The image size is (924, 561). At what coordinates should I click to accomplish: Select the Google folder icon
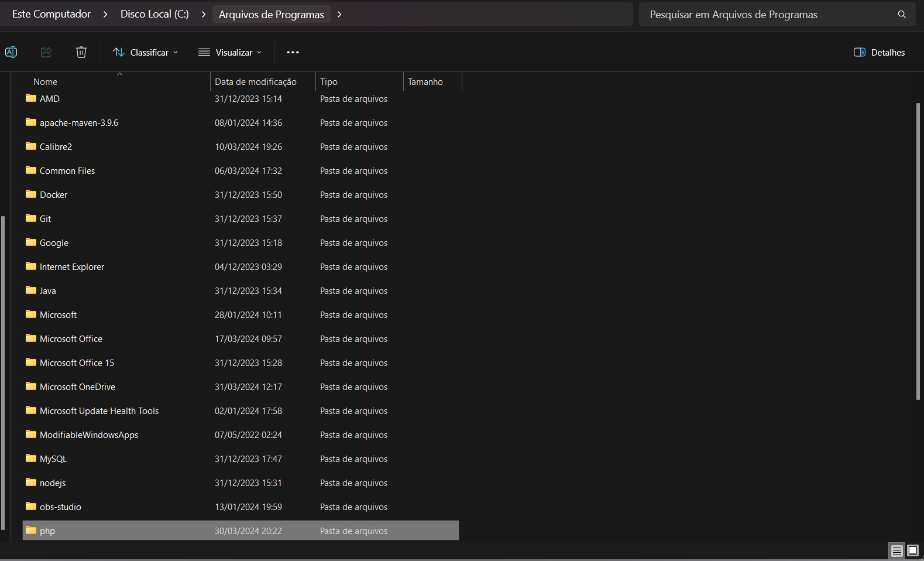tap(31, 242)
